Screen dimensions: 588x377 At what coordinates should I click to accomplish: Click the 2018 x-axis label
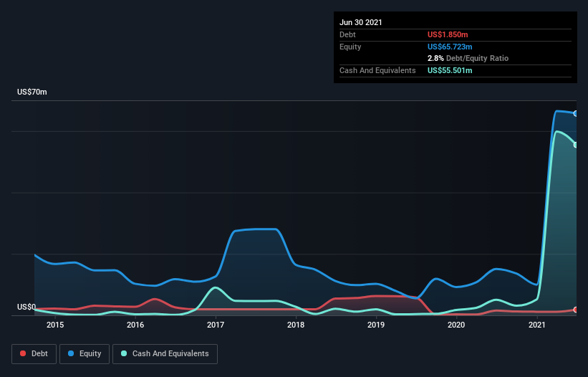296,325
